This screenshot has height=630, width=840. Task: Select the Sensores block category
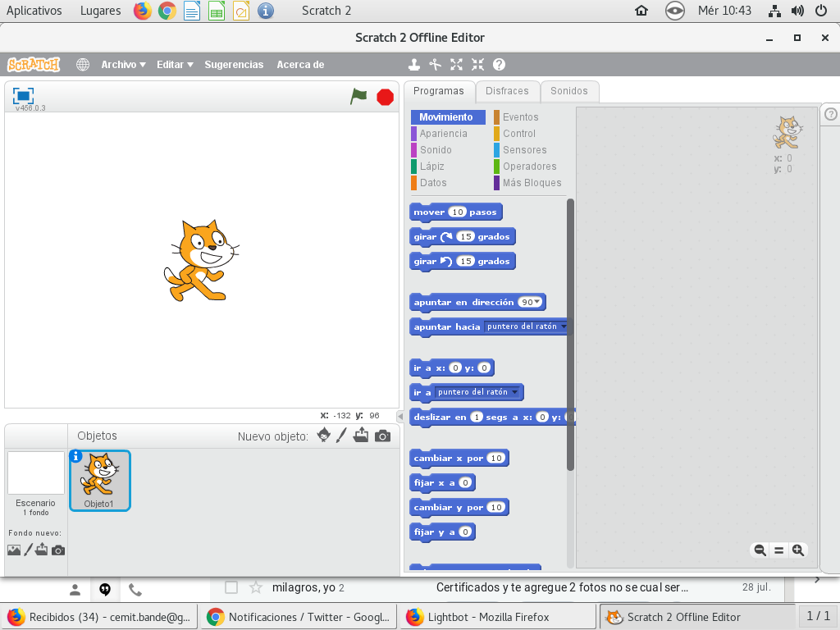click(524, 150)
